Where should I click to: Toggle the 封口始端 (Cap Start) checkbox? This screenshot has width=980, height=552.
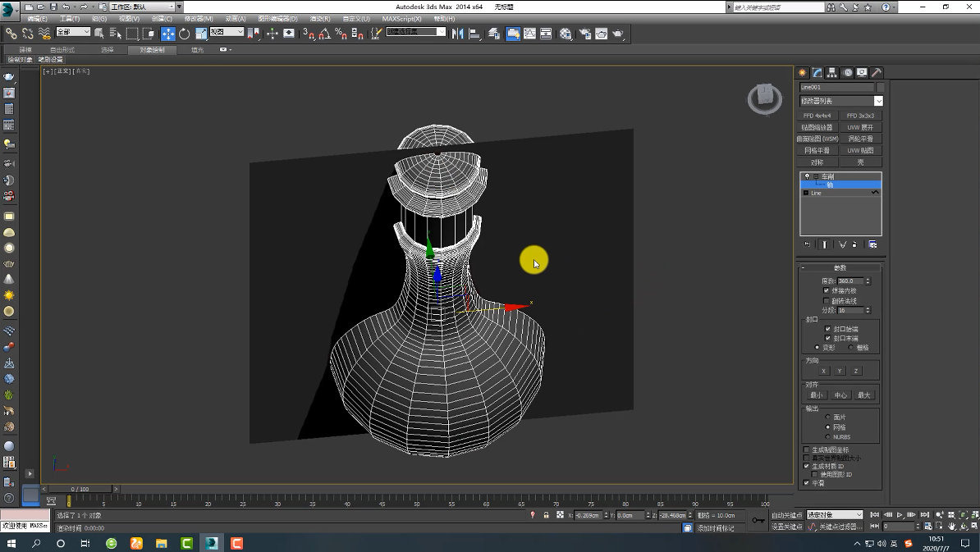click(828, 329)
